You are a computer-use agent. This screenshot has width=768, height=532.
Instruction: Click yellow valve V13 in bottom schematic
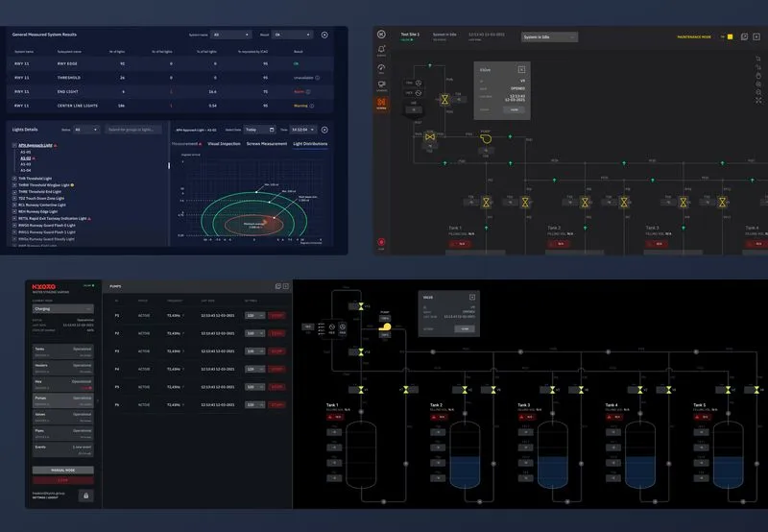point(361,306)
